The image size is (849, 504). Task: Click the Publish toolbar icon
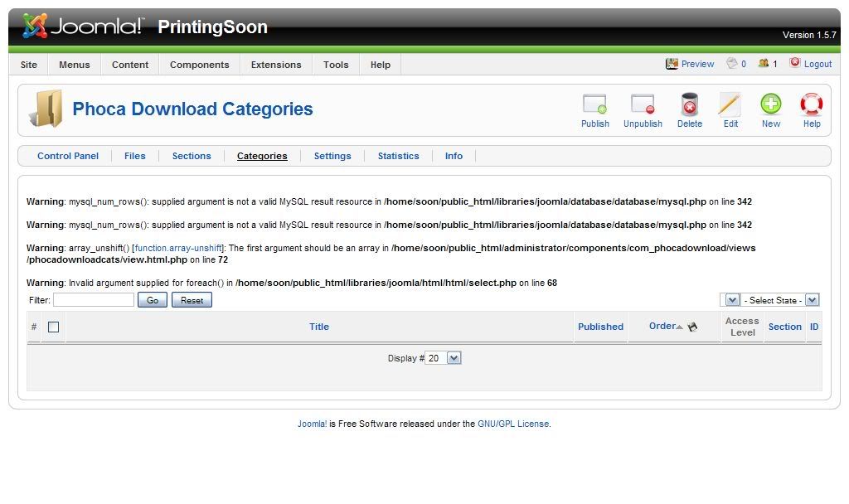(594, 104)
